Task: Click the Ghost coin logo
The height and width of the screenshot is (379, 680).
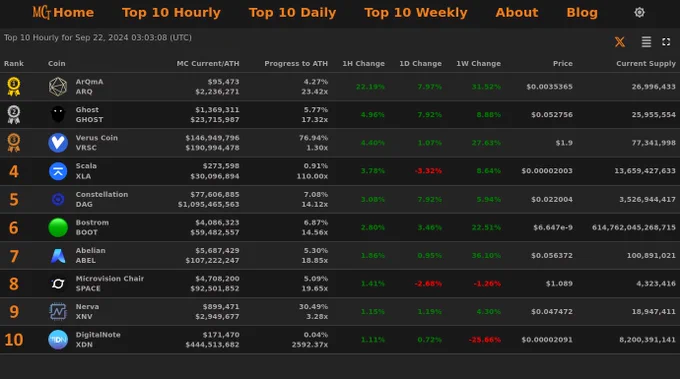Action: pos(58,114)
